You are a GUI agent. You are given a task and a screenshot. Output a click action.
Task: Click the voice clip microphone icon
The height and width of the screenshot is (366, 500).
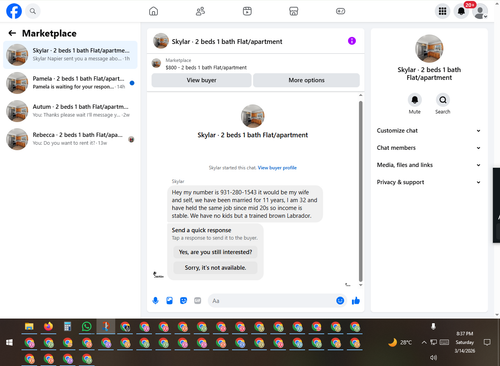point(155,301)
